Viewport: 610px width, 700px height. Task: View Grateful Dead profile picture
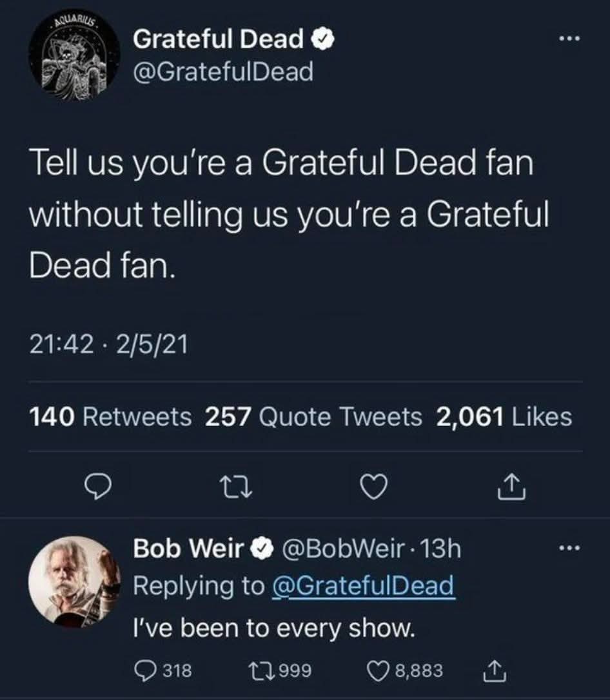pyautogui.click(x=73, y=62)
